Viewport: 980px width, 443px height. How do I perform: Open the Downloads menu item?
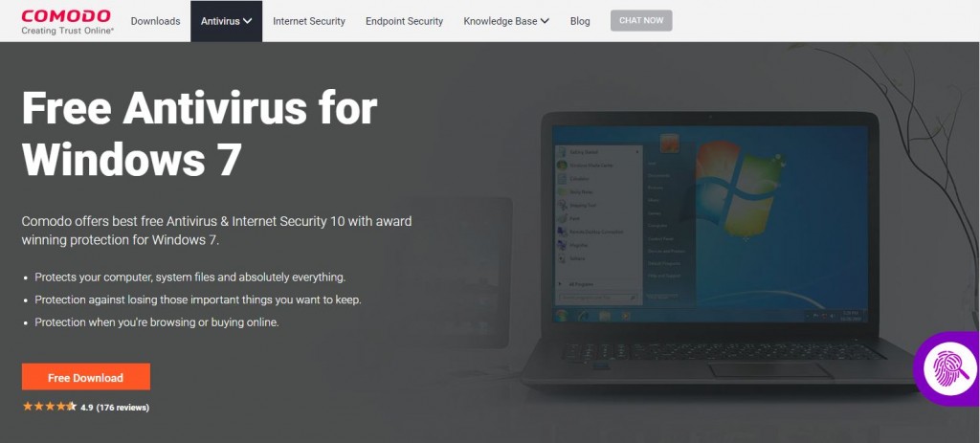(x=156, y=21)
